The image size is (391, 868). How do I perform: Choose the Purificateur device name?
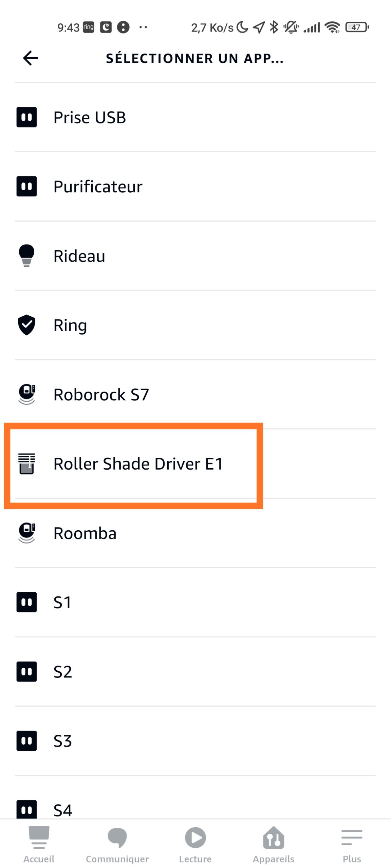[98, 186]
